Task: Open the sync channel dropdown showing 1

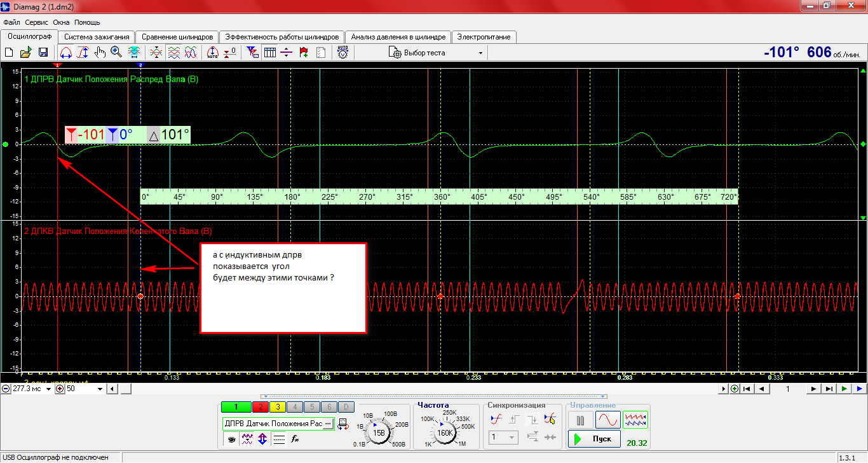Action: point(504,437)
